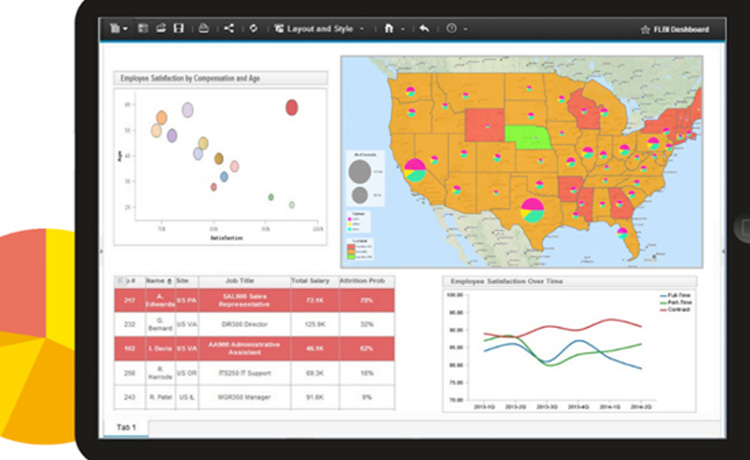The width and height of the screenshot is (750, 460).
Task: Sort table by Name column header
Action: [x=158, y=282]
